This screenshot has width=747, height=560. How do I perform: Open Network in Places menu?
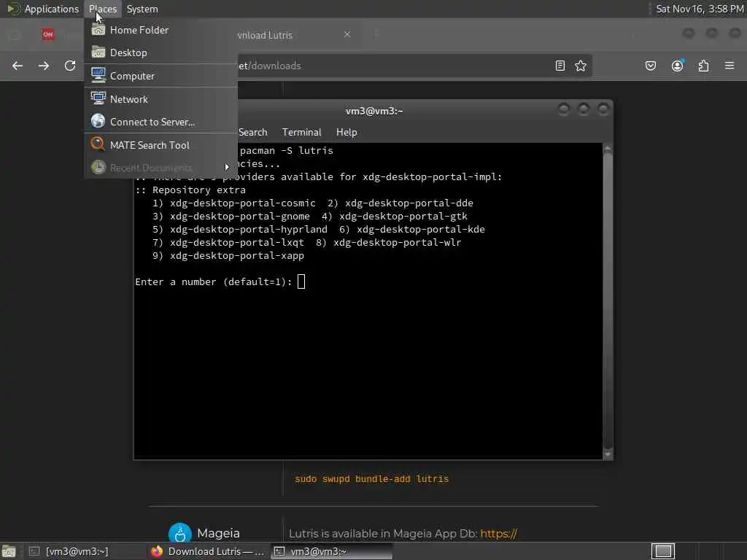coord(161,99)
